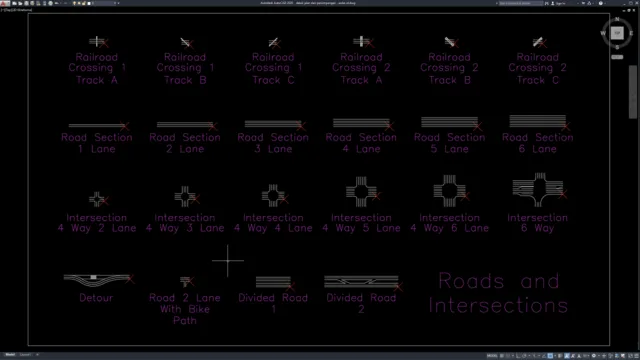Click the S compass letter on ViewCube
640x360 pixels.
[x=617, y=47]
